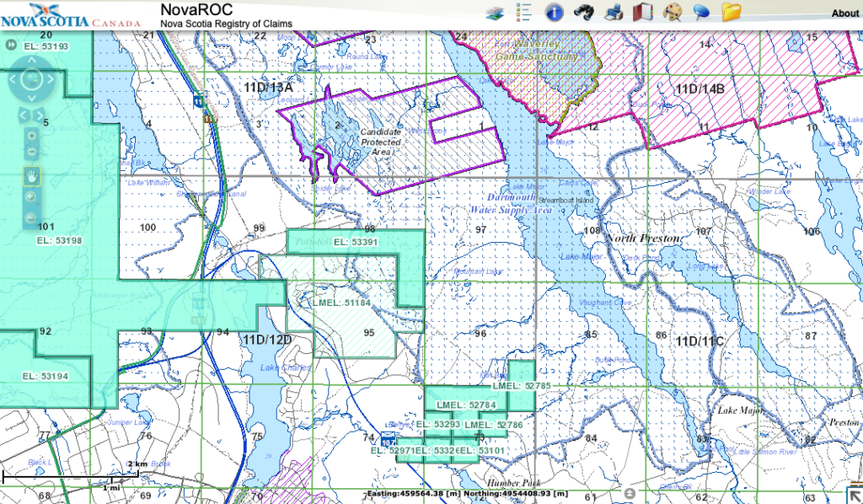Click the blue information identify icon

tap(554, 12)
